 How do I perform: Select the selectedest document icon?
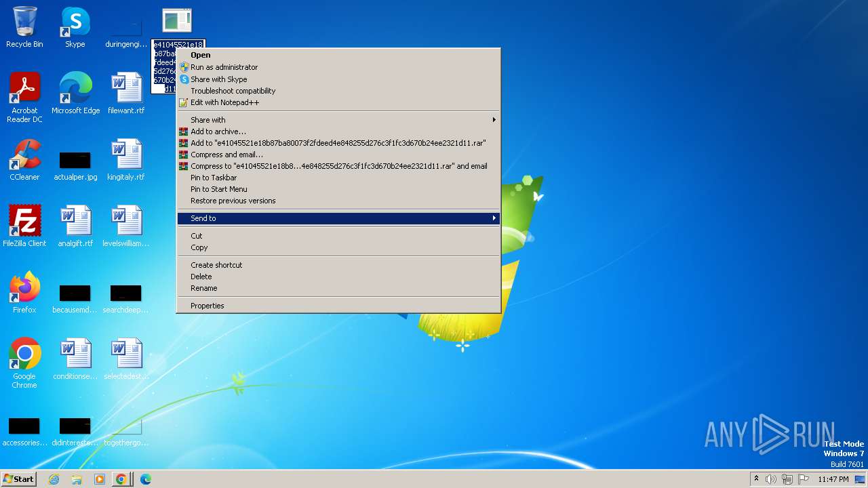(x=126, y=359)
